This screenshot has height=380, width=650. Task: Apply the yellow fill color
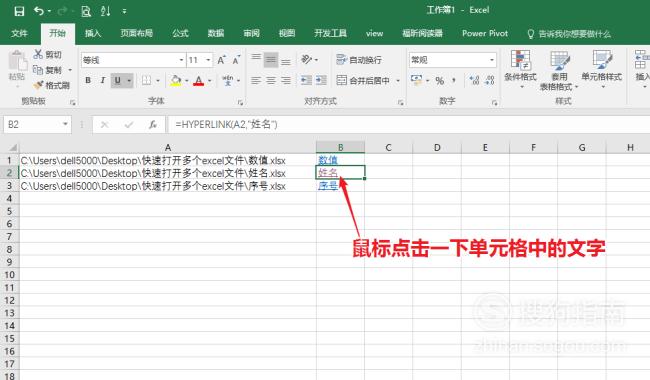click(176, 80)
